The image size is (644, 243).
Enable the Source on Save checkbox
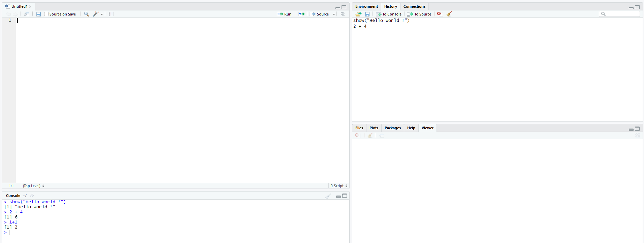coord(46,14)
